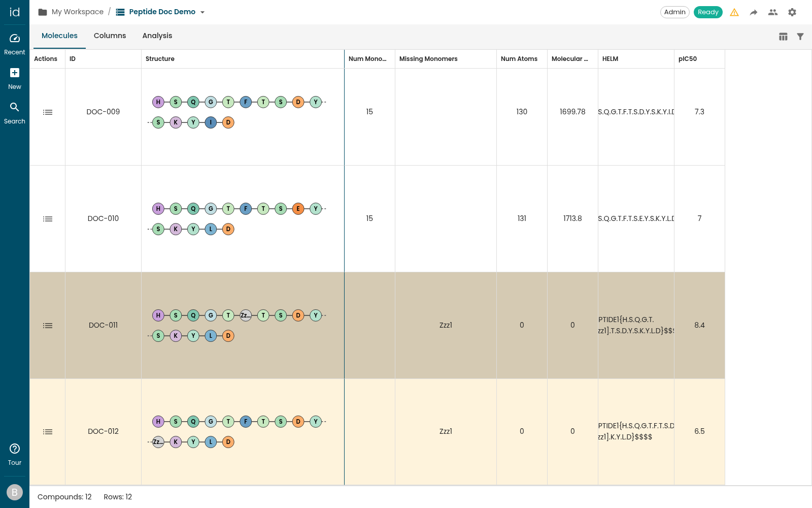Click the DOC-011 peptide structure image
The width and height of the screenshot is (812, 508).
[237, 326]
